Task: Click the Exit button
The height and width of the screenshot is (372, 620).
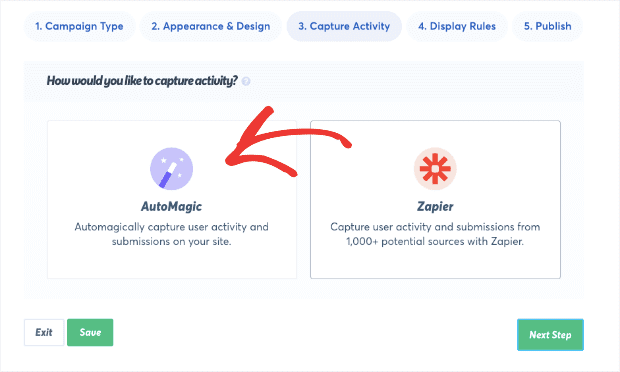Action: [x=44, y=332]
